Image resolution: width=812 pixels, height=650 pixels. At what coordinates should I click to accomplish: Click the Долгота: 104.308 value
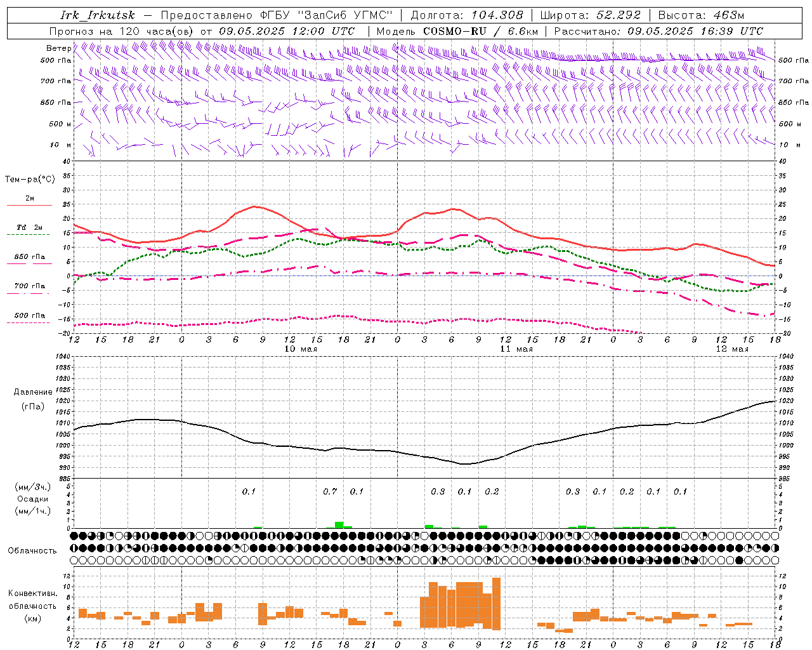click(467, 16)
